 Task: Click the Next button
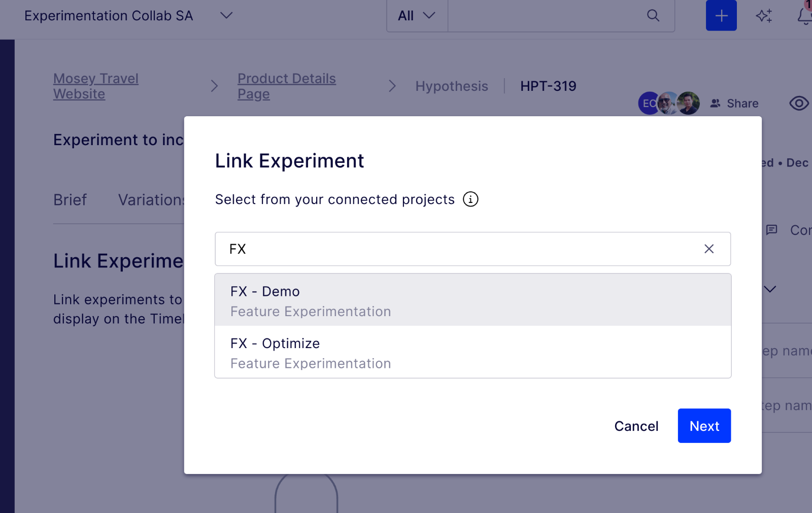pyautogui.click(x=704, y=426)
